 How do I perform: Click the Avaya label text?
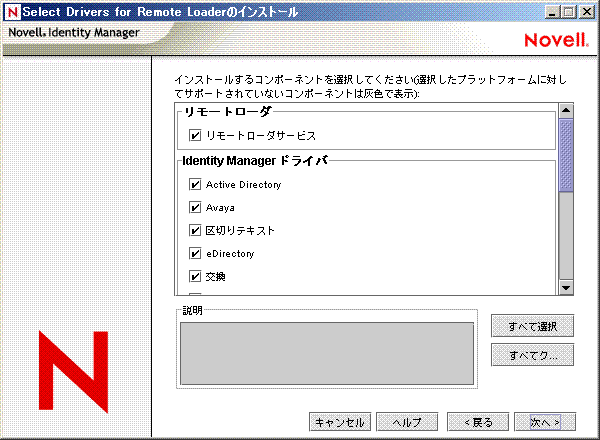[x=220, y=208]
